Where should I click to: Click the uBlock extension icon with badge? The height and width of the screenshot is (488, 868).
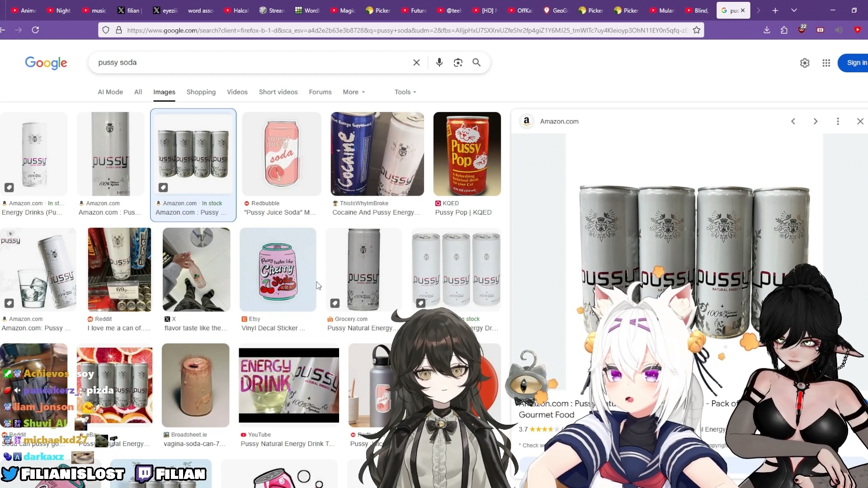click(802, 29)
